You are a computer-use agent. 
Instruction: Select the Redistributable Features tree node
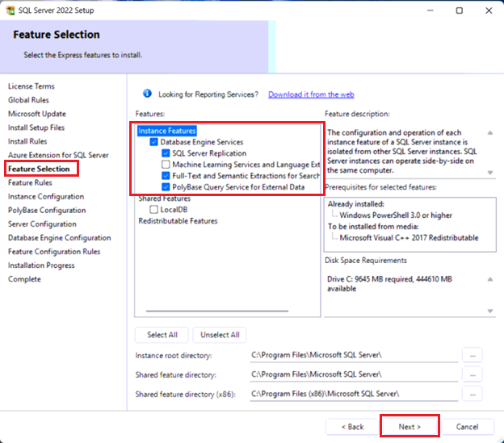click(178, 221)
